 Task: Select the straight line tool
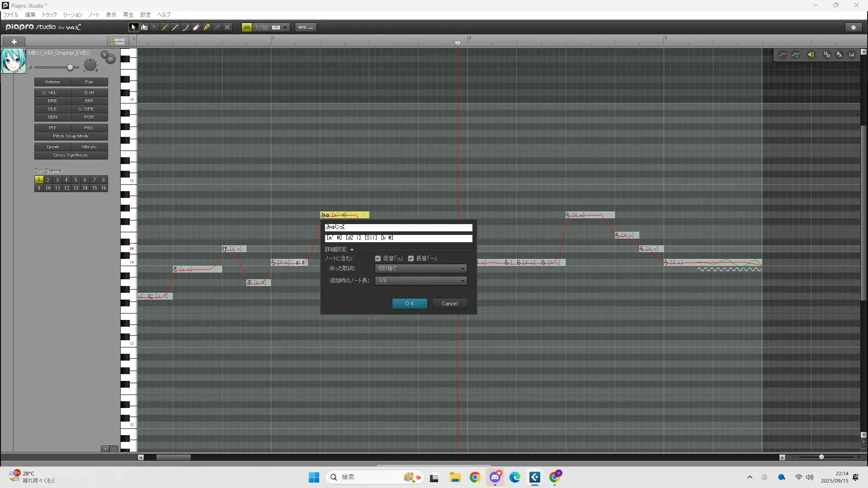[x=175, y=28]
